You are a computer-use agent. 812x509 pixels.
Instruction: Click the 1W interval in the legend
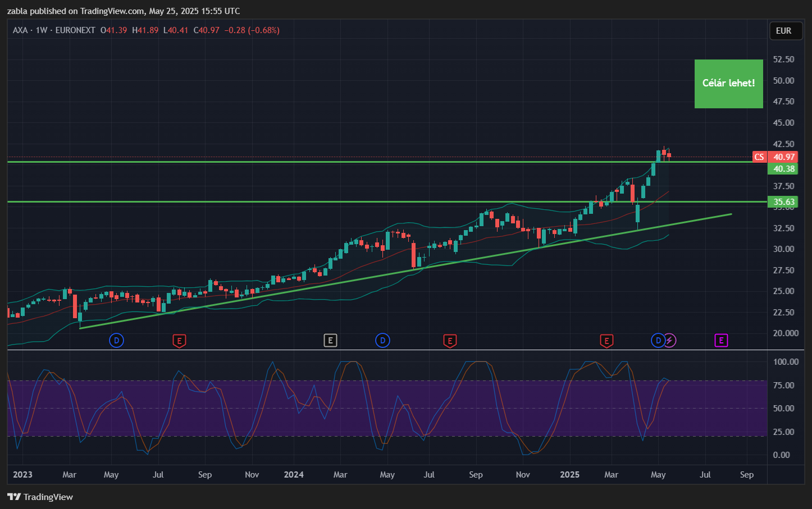click(x=42, y=30)
